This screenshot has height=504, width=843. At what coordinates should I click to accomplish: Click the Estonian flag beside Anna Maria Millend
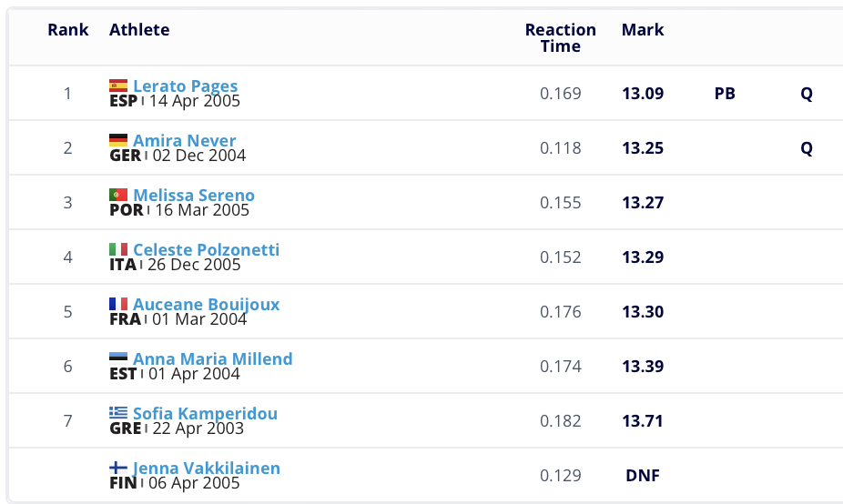tap(118, 358)
